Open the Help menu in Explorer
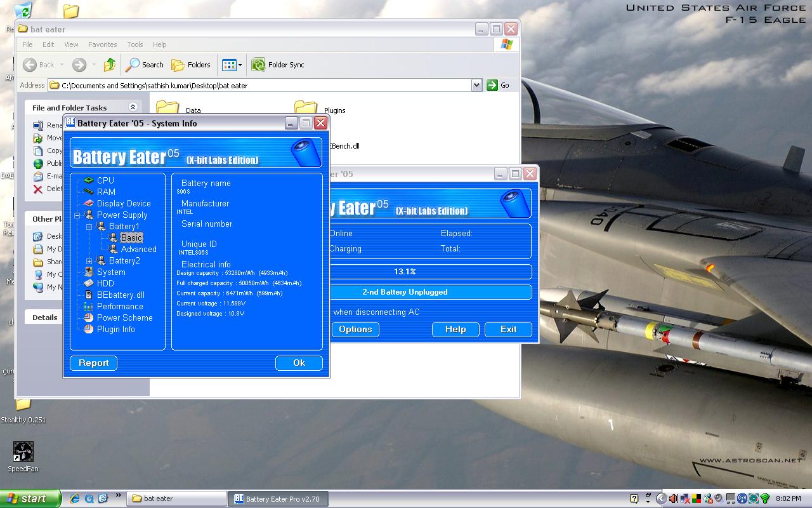Viewport: 812px width, 508px height. pyautogui.click(x=160, y=44)
